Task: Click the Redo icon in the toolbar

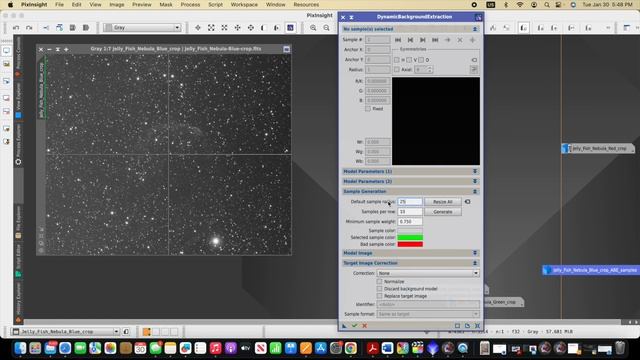Action: click(29, 28)
